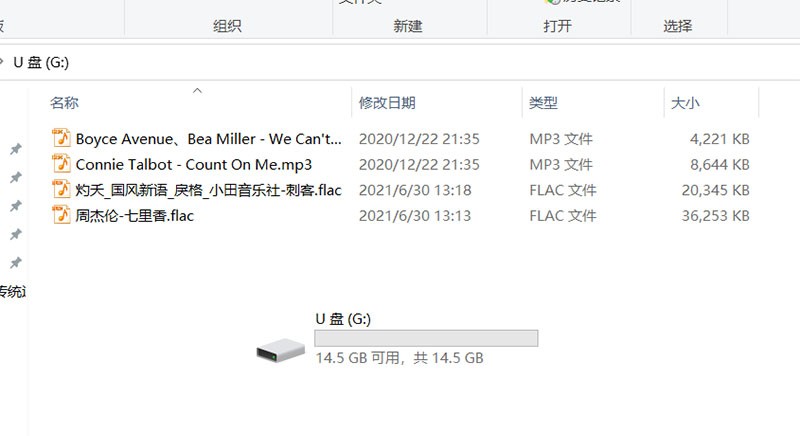The image size is (800, 436).
Task: Click the third pin icon in sidebar
Action: pyautogui.click(x=16, y=206)
